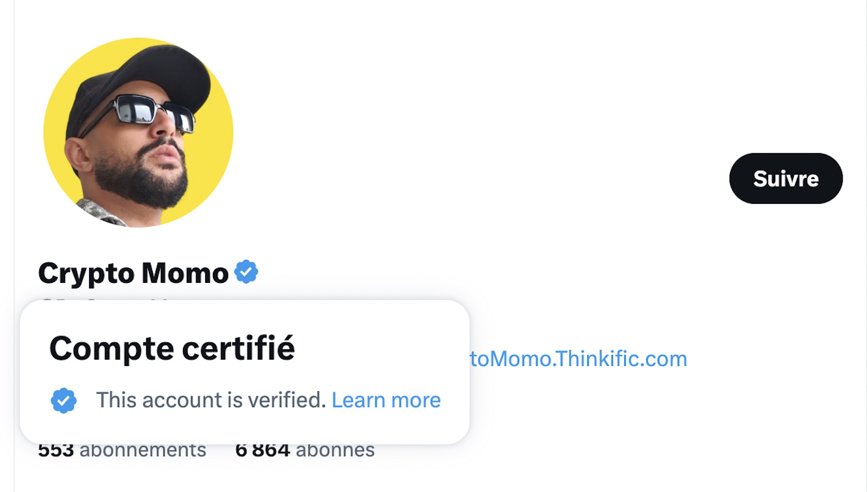868x492 pixels.
Task: Click the Compte certifié popup heading
Action: [x=172, y=348]
